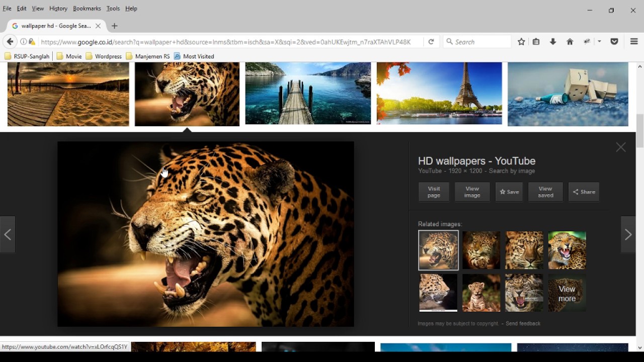Show bookmarks list icon next to star
Screen dimensions: 644x362
tap(536, 42)
